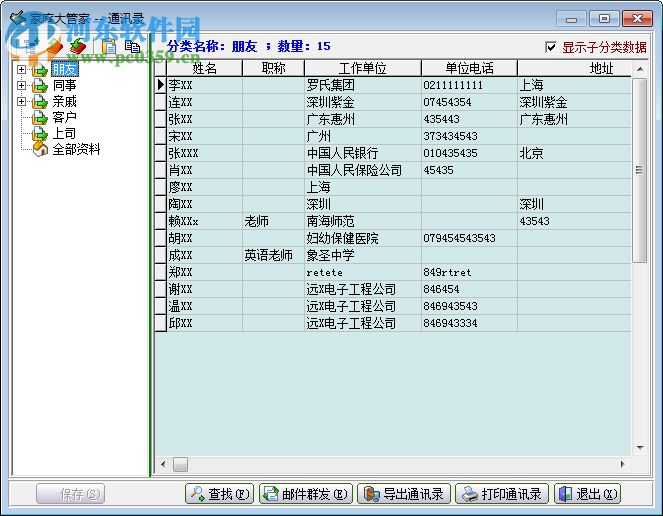Click the row selector for 邱XX
The width and height of the screenshot is (663, 516).
[161, 323]
